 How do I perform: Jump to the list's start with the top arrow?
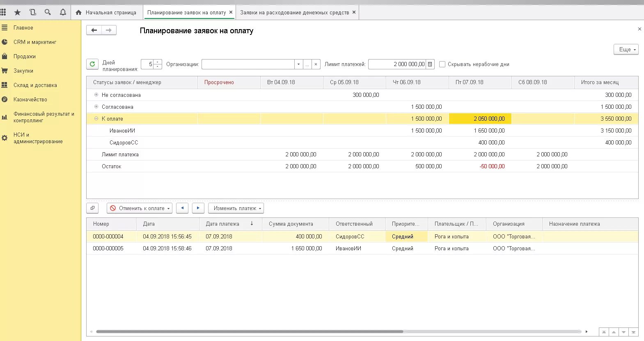604,332
